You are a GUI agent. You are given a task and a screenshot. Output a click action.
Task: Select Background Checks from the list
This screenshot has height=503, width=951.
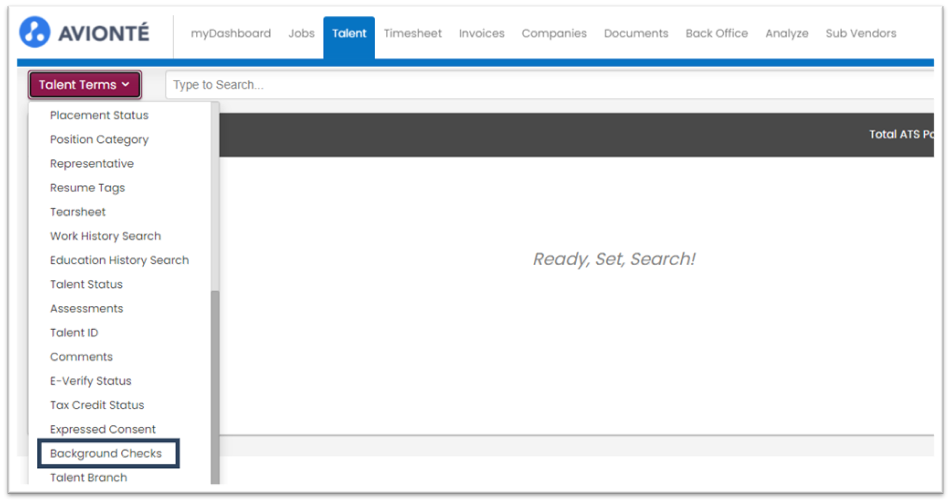tap(108, 454)
